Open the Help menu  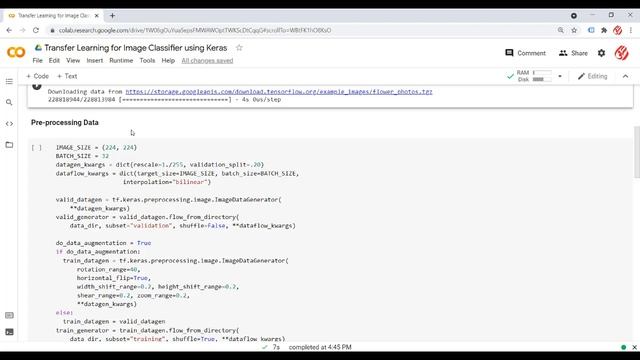(x=168, y=60)
